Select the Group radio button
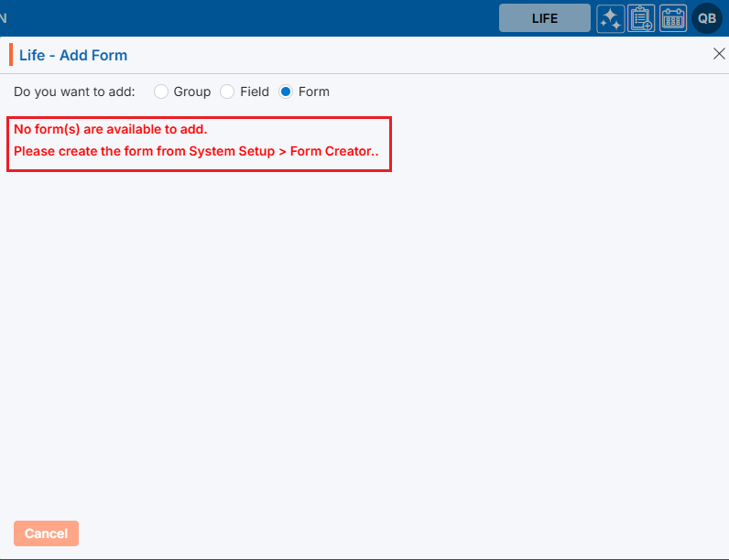Viewport: 729px width, 560px height. click(161, 92)
